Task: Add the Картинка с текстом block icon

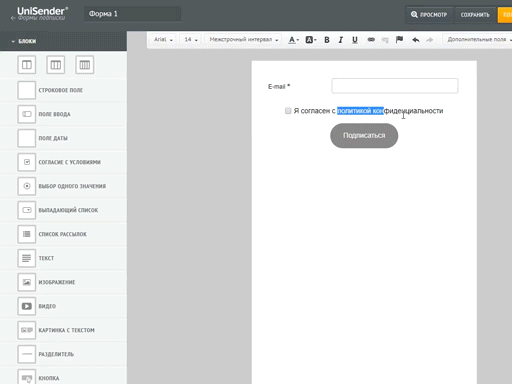Action: (x=27, y=330)
